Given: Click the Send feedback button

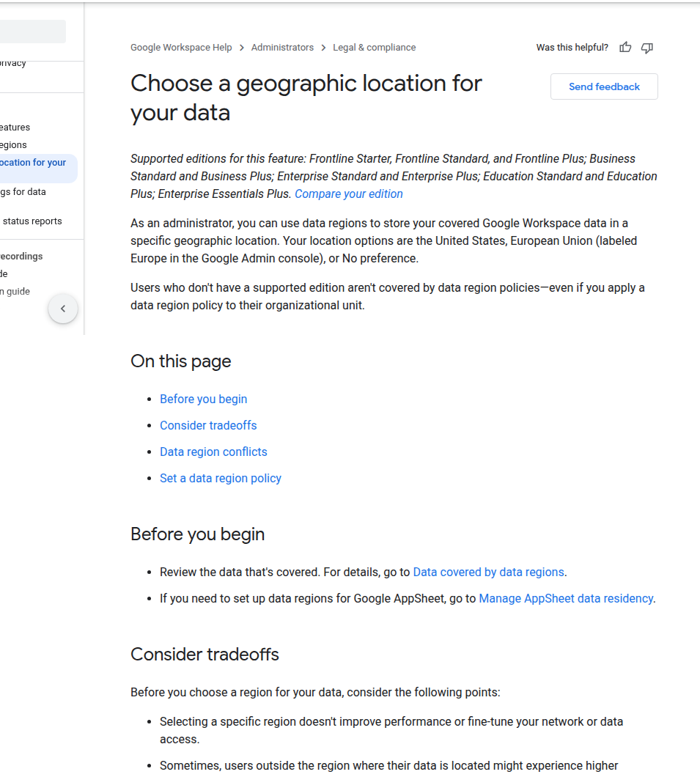Looking at the screenshot, I should [x=604, y=86].
